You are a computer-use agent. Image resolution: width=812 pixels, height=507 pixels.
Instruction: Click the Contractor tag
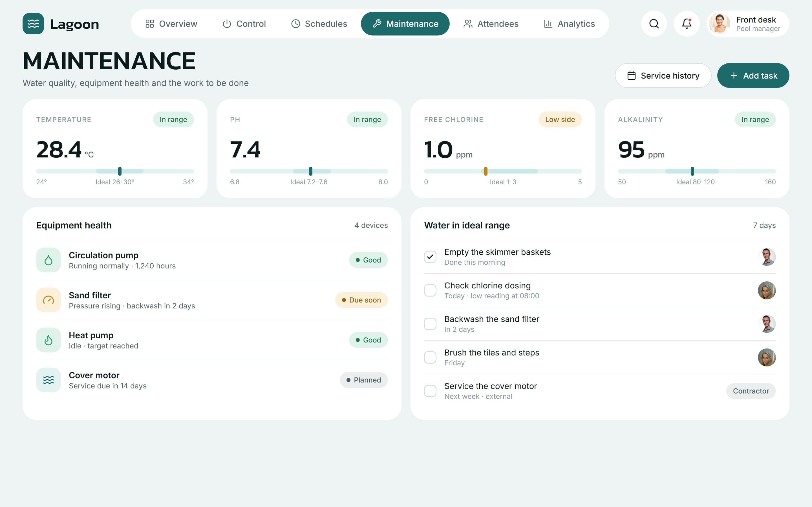pos(751,391)
